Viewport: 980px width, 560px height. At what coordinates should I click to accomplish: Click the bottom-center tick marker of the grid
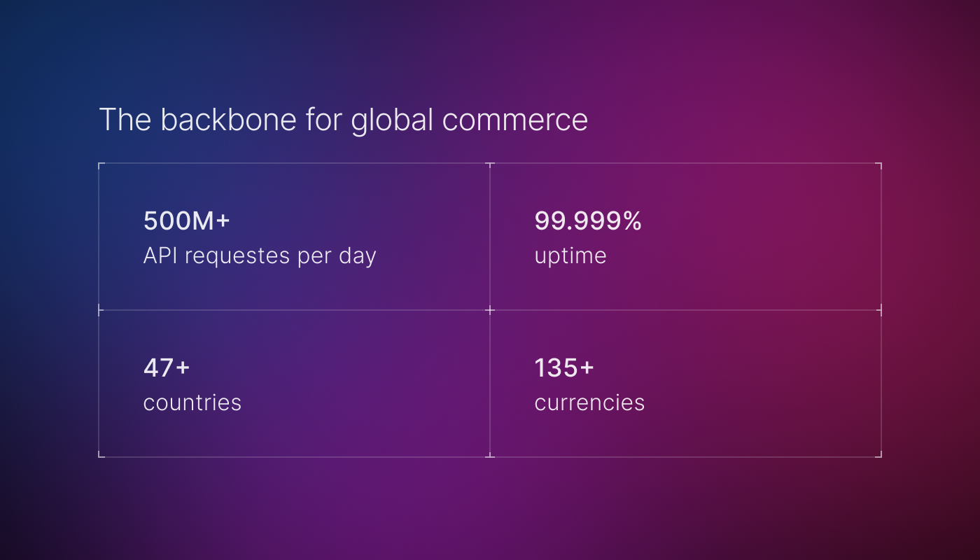pyautogui.click(x=490, y=456)
